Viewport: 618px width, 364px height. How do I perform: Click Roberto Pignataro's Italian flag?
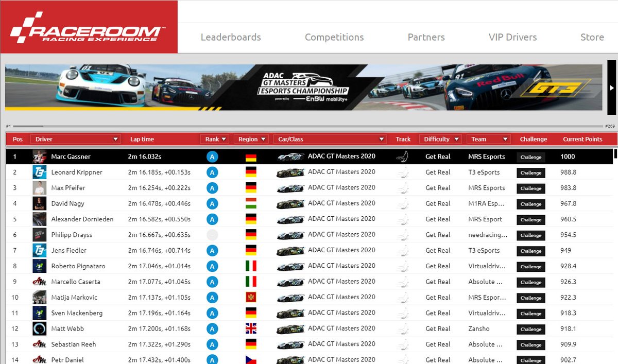coord(251,266)
